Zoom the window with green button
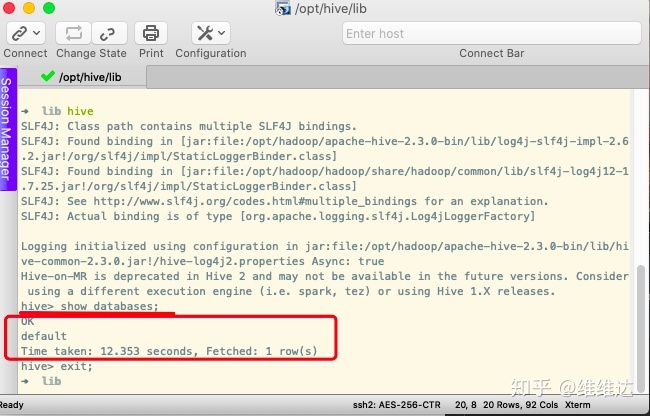This screenshot has height=416, width=650. click(x=49, y=8)
